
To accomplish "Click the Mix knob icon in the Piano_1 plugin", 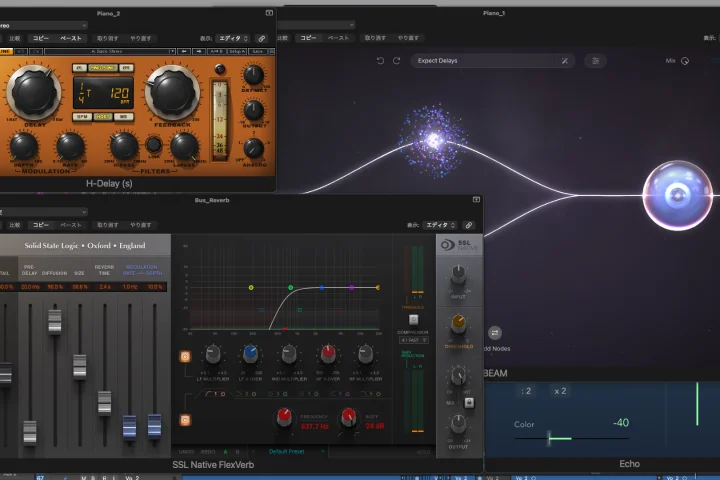I will 685,61.
